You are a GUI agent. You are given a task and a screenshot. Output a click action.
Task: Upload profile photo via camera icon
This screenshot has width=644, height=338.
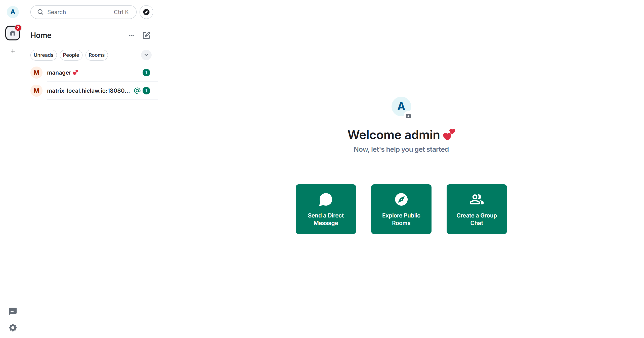click(408, 116)
